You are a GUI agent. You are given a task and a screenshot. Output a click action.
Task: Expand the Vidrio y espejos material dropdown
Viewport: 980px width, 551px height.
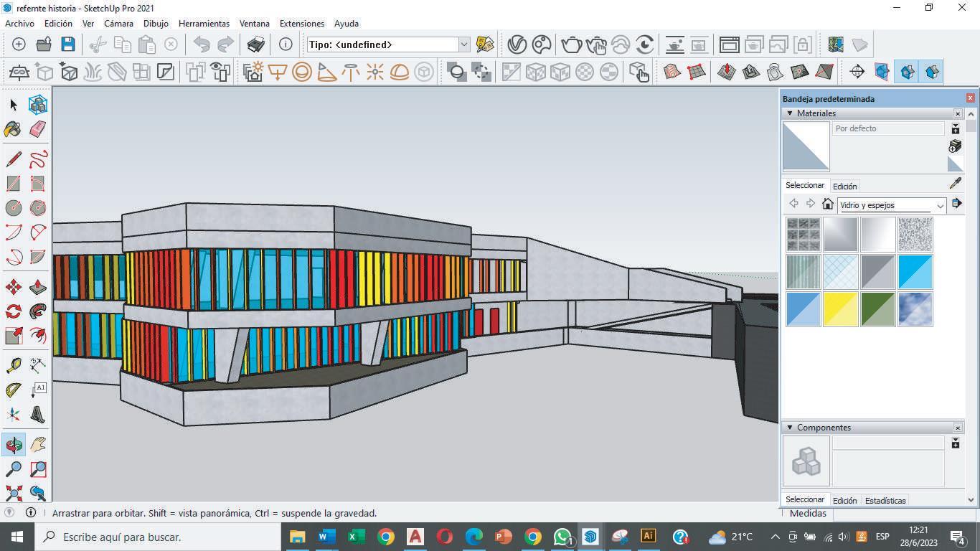[x=940, y=206]
